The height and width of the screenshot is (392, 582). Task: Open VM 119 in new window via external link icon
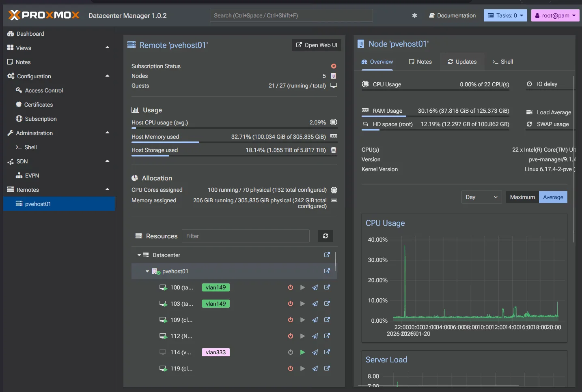pos(327,368)
